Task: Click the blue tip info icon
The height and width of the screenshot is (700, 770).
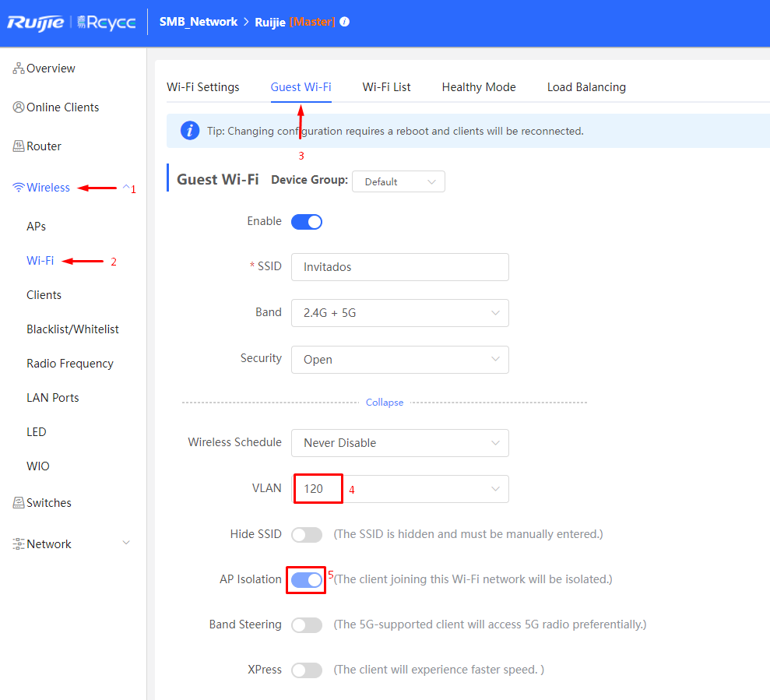Action: coord(190,131)
